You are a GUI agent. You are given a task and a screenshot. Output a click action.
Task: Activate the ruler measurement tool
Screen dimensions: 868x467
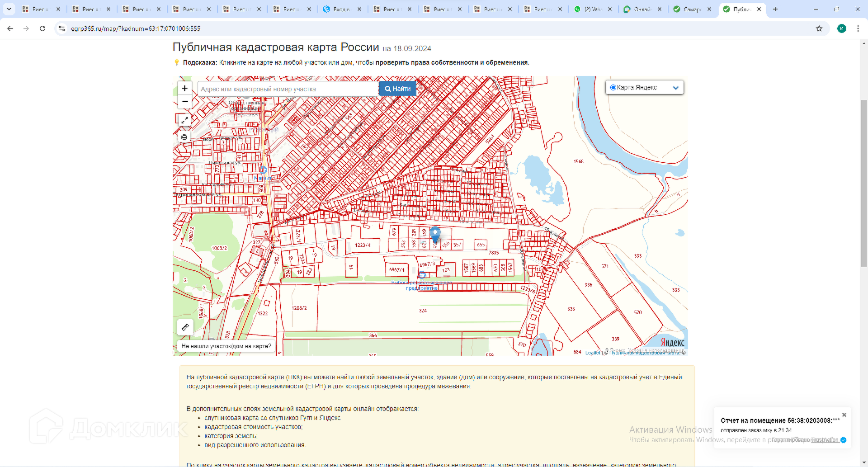click(185, 327)
